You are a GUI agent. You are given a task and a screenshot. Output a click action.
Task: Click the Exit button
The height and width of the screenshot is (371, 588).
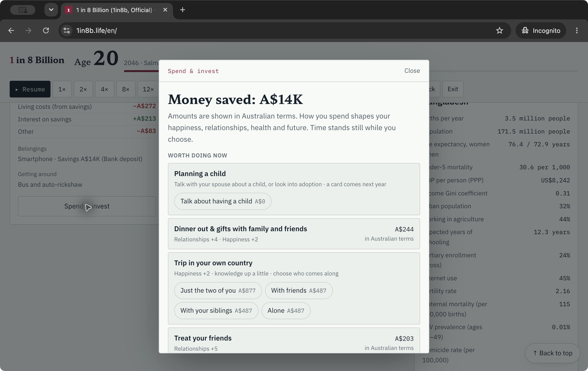453,89
